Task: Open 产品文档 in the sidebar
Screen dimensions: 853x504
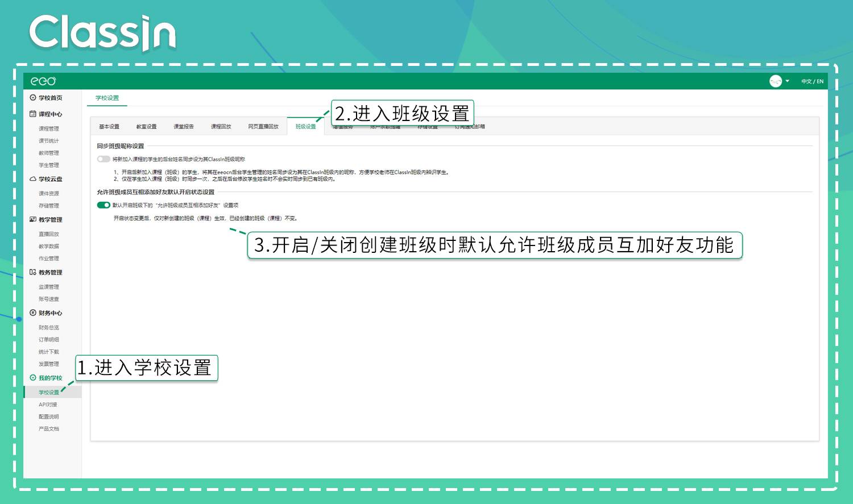Action: click(49, 429)
